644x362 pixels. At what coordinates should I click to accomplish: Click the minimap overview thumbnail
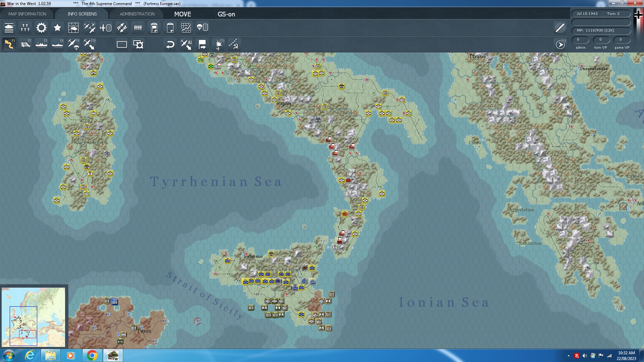[x=34, y=317]
